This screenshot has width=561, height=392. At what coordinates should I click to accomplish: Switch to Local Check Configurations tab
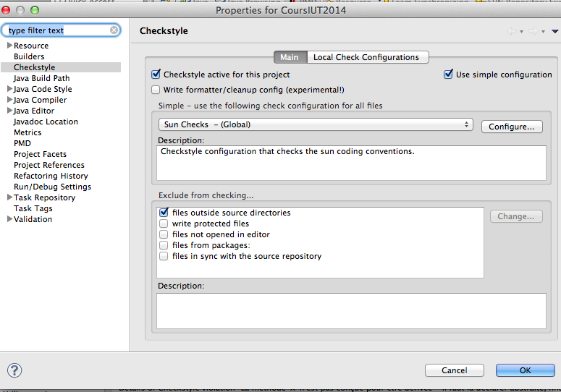tap(366, 57)
